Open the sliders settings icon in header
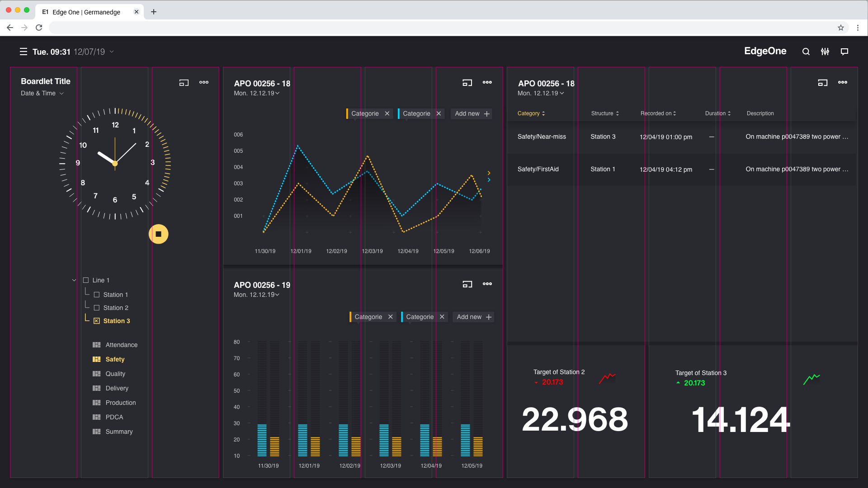 pos(825,52)
